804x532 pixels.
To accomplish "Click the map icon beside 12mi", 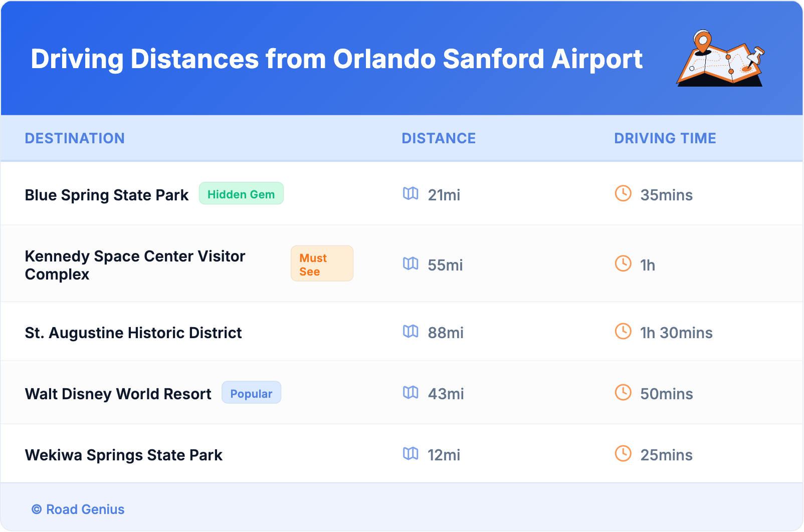I will pos(411,453).
